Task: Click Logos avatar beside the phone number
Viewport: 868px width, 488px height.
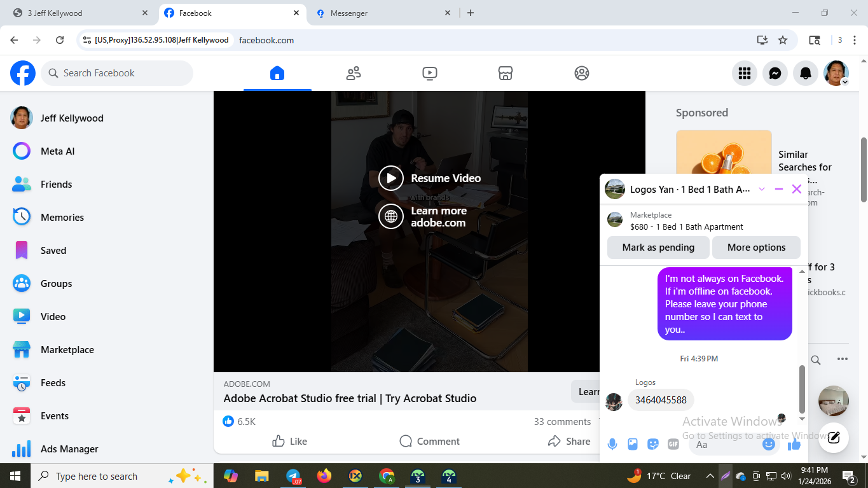Action: (614, 401)
